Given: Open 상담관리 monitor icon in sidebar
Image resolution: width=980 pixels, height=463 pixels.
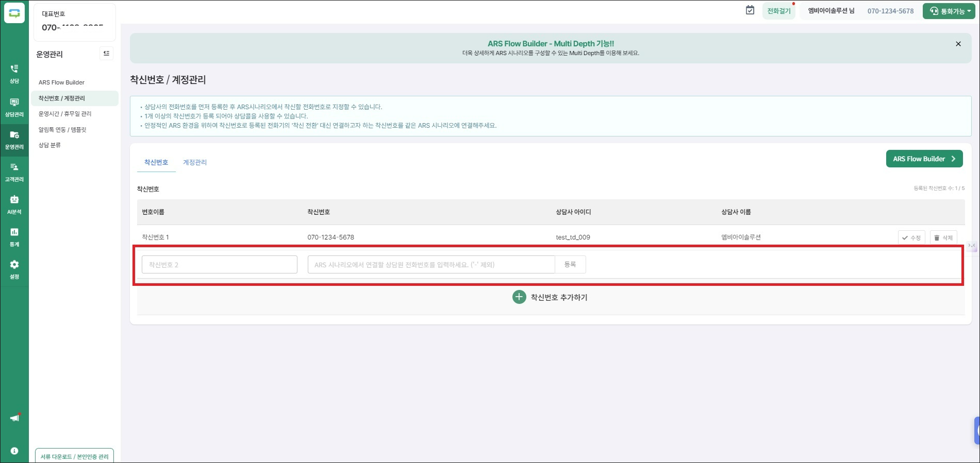Looking at the screenshot, I should (14, 107).
